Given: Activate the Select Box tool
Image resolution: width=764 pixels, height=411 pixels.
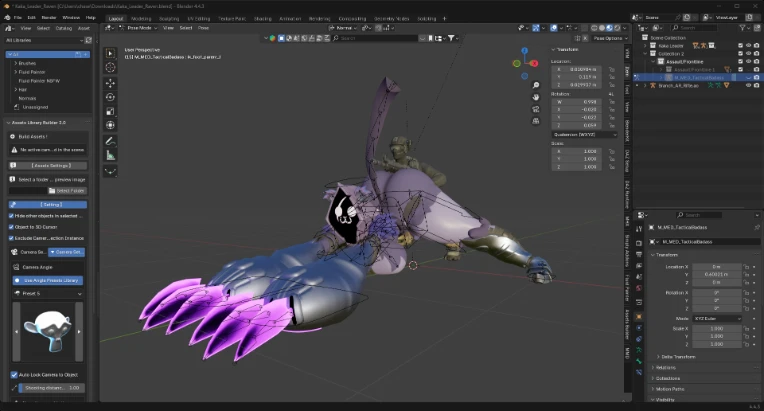Looking at the screenshot, I should click(x=111, y=53).
